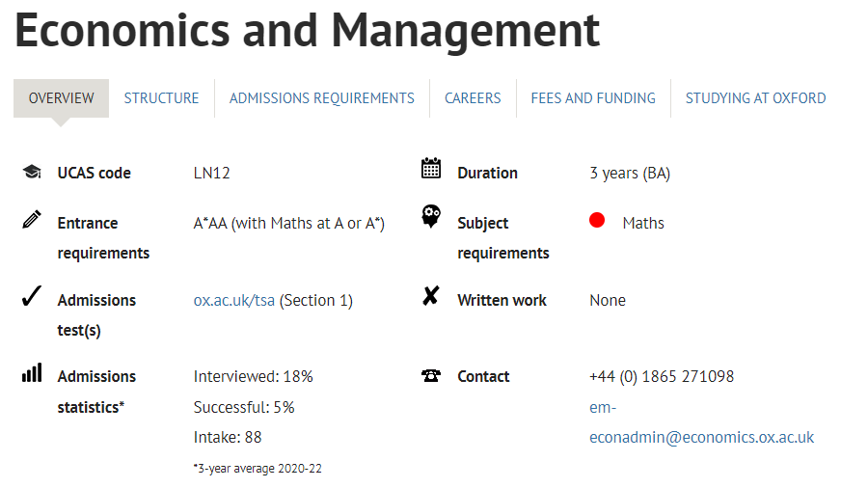Click the em-econadmin email address link
The width and height of the screenshot is (868, 488).
[x=701, y=422]
